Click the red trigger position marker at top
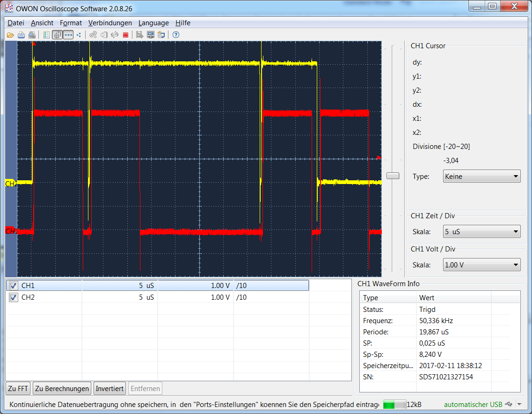The width and height of the screenshot is (532, 414). coord(34,44)
